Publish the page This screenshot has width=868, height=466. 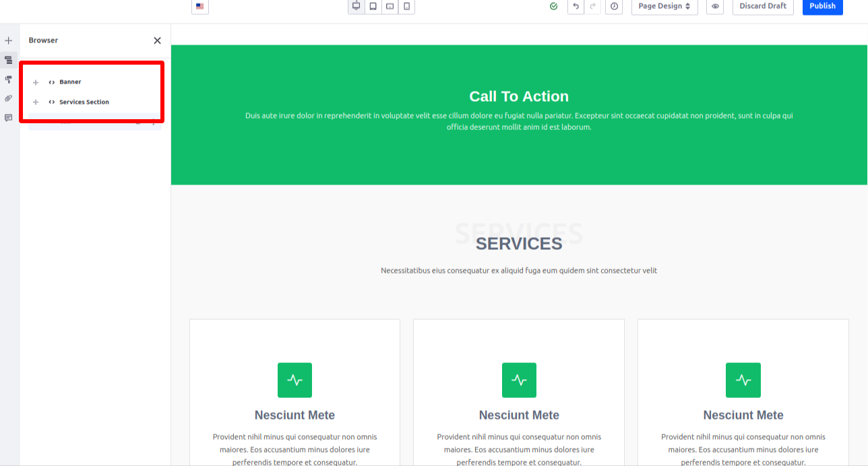[823, 6]
